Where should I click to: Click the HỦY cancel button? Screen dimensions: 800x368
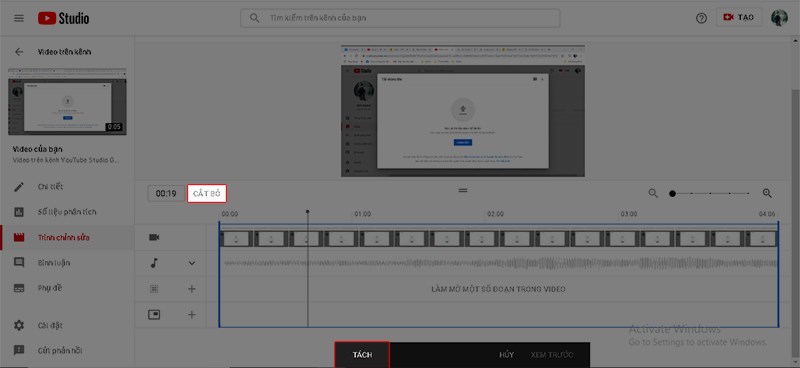click(506, 355)
